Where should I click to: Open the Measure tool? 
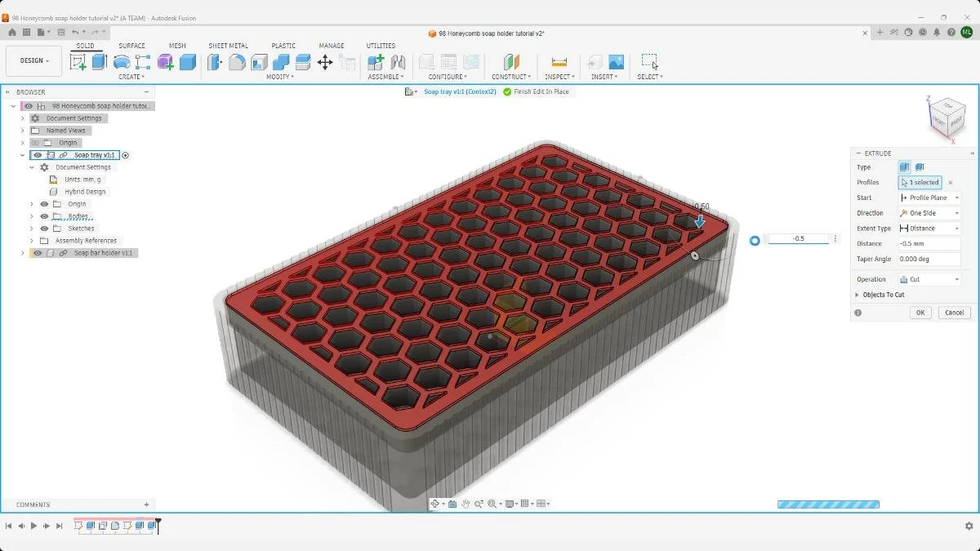(559, 62)
